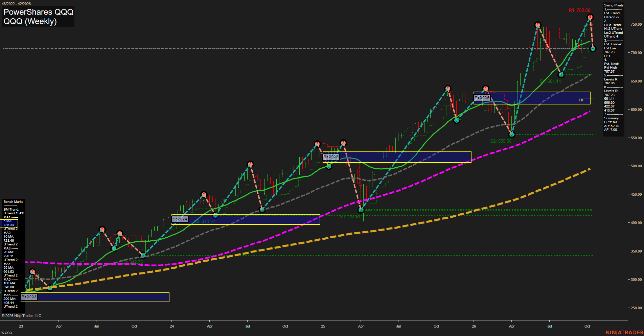This screenshot has width=644, height=336.
Task: Click the AR: 52.79 summary value
Action: coord(612,126)
